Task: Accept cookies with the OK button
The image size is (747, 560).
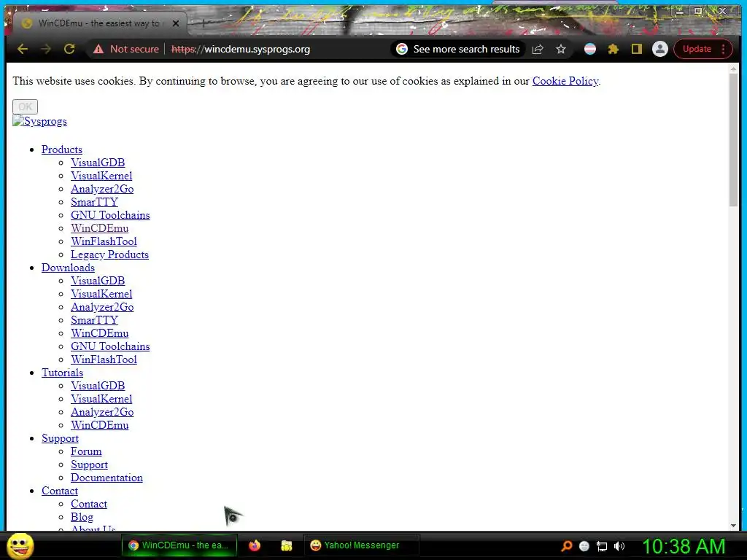Action: pos(26,106)
